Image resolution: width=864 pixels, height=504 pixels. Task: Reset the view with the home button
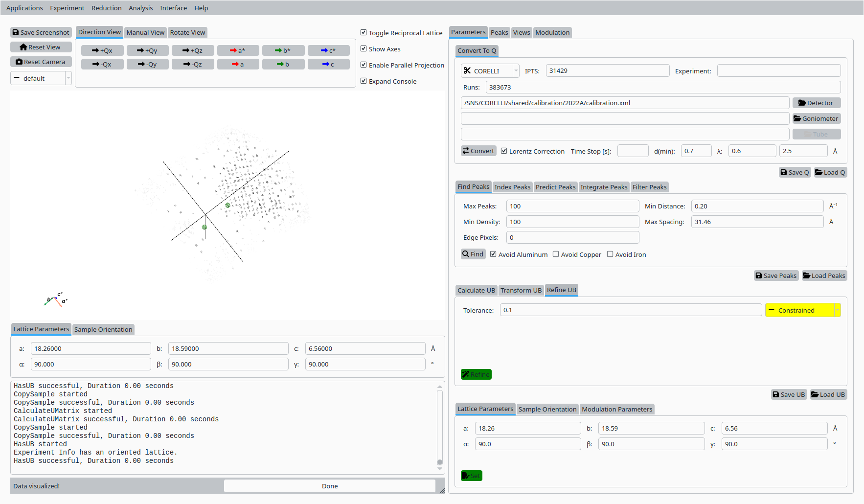click(x=41, y=47)
